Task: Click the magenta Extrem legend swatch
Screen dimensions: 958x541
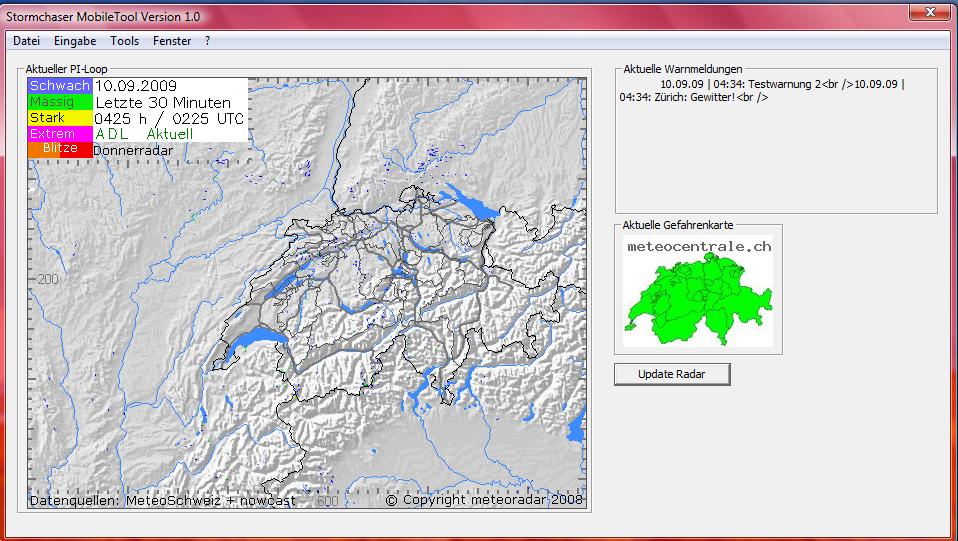Action: pyautogui.click(x=60, y=134)
